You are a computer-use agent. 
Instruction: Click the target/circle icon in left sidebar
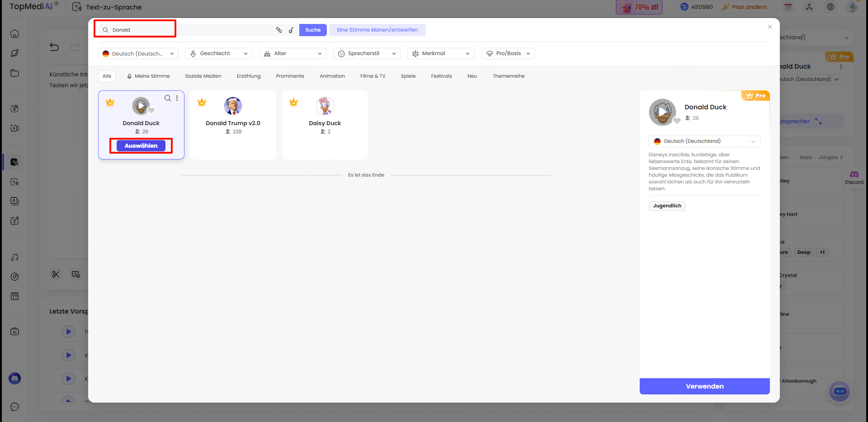pyautogui.click(x=14, y=277)
